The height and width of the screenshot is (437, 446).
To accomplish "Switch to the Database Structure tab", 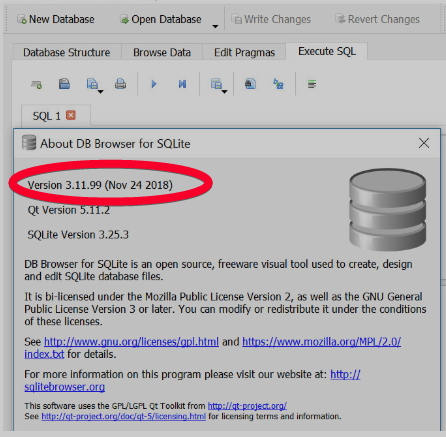I will point(67,52).
